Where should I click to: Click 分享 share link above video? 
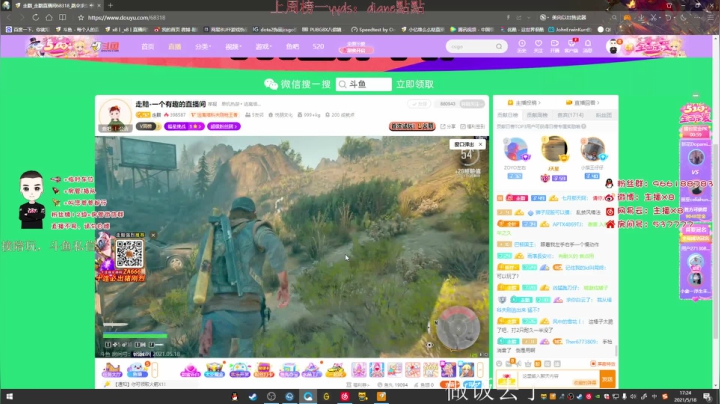(448, 126)
